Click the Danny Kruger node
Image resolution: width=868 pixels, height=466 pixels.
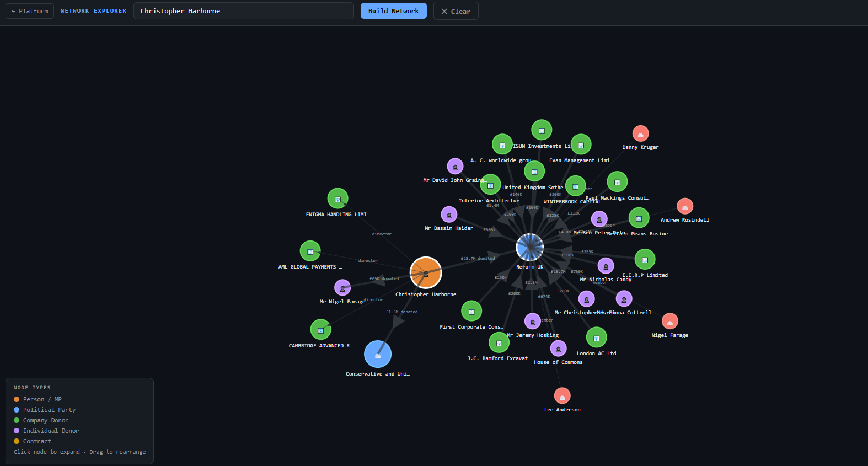point(641,133)
